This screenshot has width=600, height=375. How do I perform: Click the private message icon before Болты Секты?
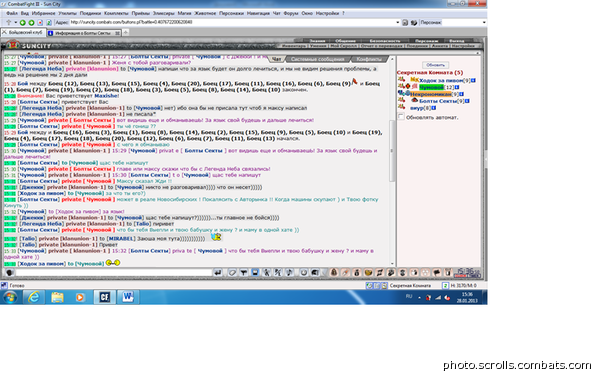[x=401, y=100]
